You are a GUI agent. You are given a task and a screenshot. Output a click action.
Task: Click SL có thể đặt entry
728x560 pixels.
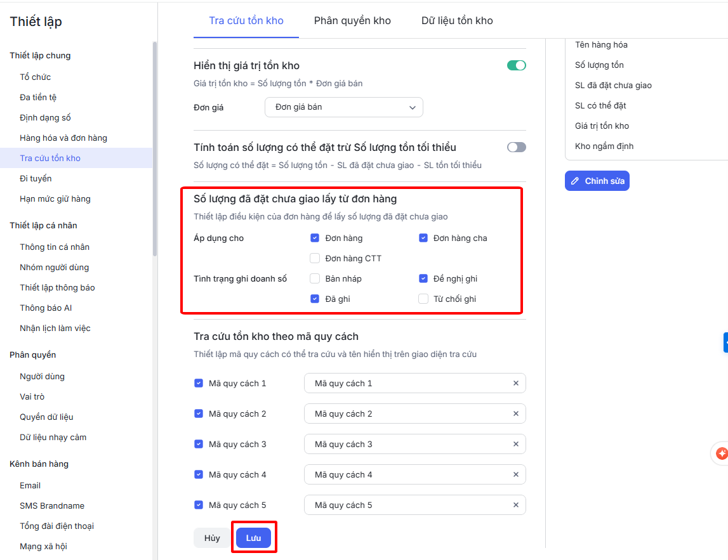tap(600, 106)
